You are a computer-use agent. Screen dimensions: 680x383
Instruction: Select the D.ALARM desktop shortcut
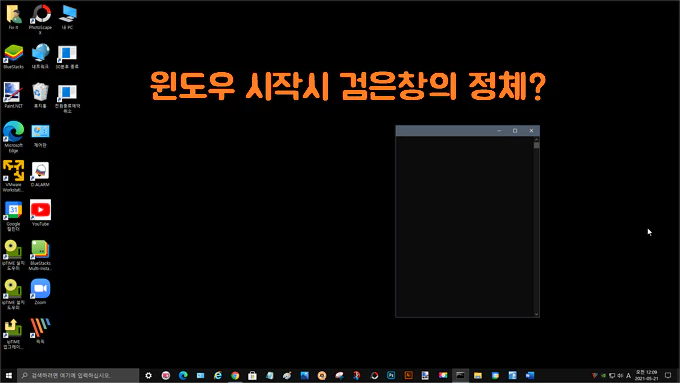(40, 174)
